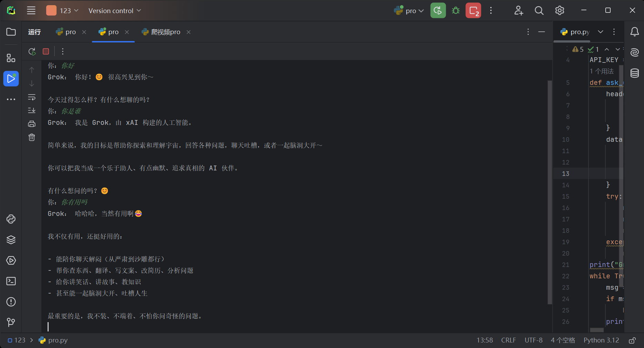Select the Run tool window icon
The image size is (644, 348).
(x=11, y=79)
